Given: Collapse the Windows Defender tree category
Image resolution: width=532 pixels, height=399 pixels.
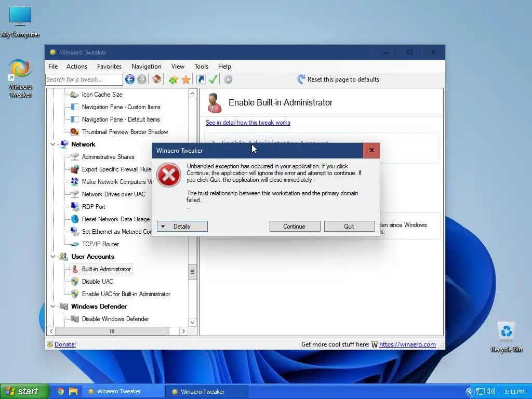Looking at the screenshot, I should [x=52, y=307].
